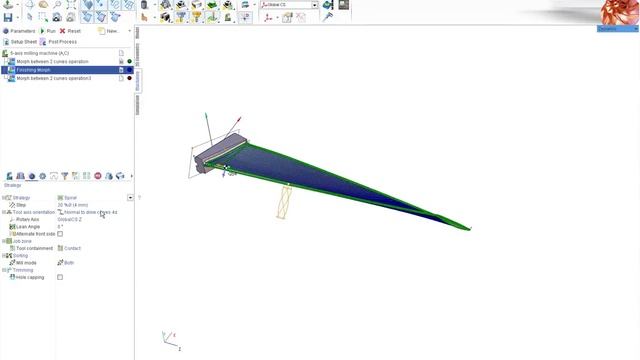The height and width of the screenshot is (360, 640).
Task: Collapse the Job zone group
Action: (x=4, y=241)
